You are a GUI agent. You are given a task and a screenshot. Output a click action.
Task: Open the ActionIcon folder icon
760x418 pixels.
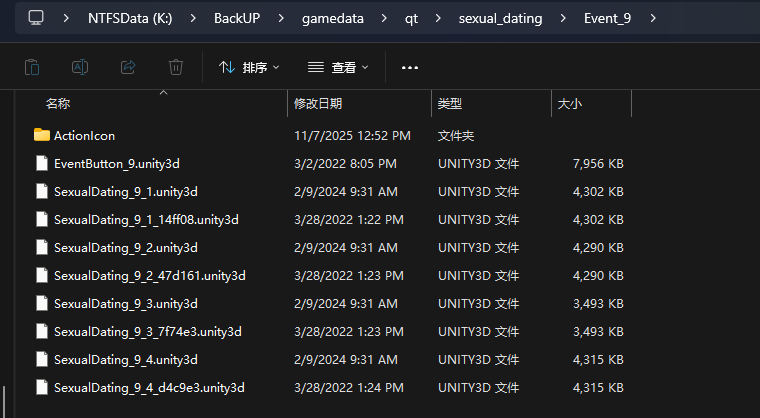click(41, 135)
